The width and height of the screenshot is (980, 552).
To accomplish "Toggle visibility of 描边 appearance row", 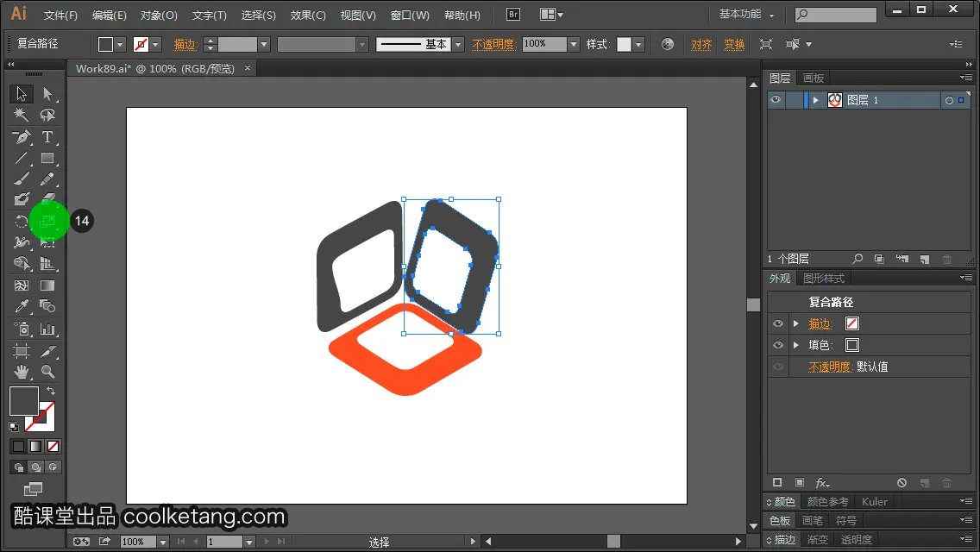I will [x=777, y=323].
